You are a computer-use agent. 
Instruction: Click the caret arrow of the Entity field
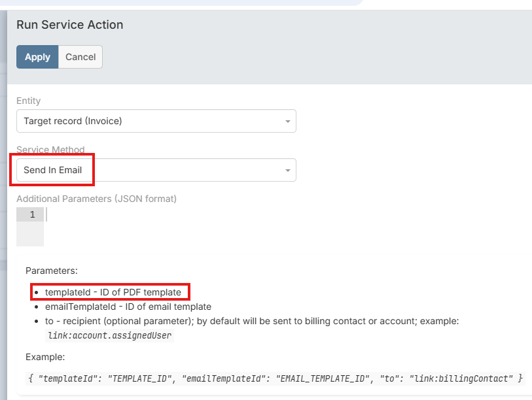tap(287, 122)
